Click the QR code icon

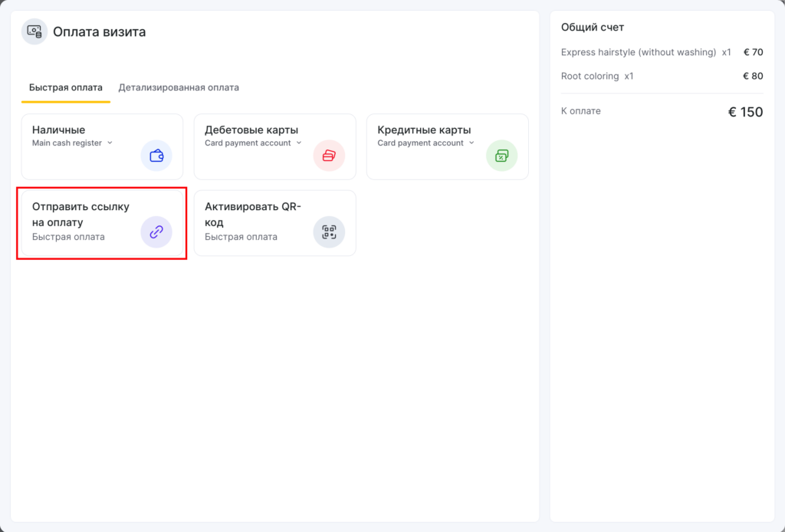point(329,232)
